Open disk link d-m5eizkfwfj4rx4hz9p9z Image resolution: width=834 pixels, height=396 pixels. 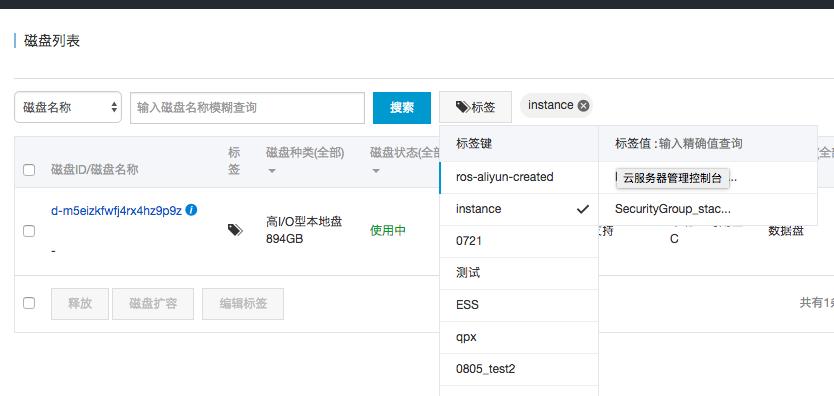pyautogui.click(x=116, y=211)
